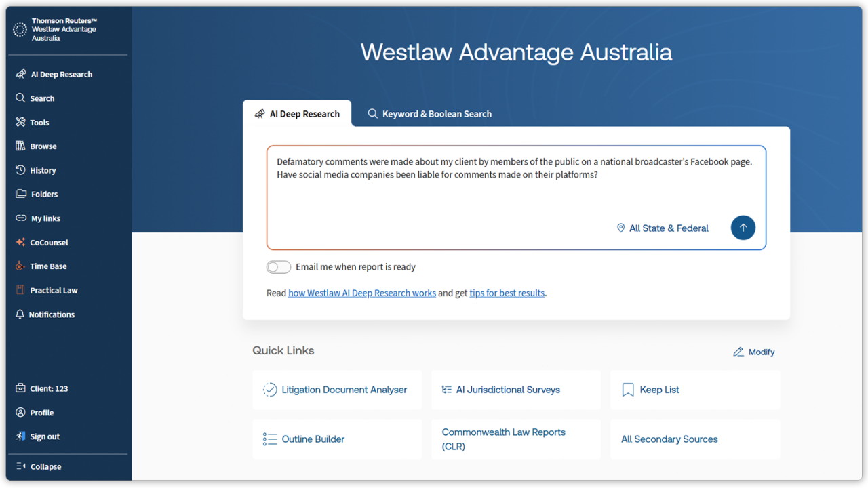Open Notifications in the sidebar
The width and height of the screenshot is (868, 488).
click(51, 314)
